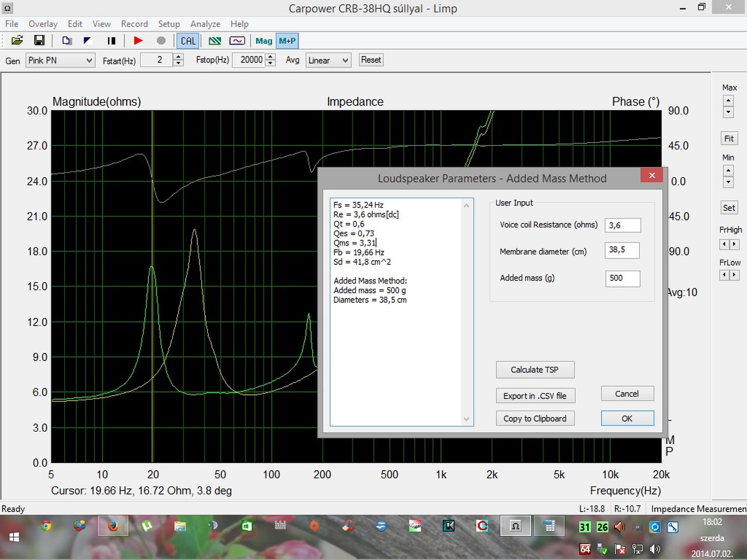
Task: Click the open file folder icon
Action: point(17,40)
